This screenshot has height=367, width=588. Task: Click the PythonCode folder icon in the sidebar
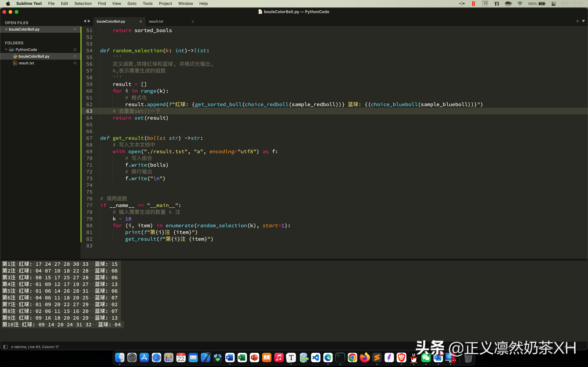[11, 49]
